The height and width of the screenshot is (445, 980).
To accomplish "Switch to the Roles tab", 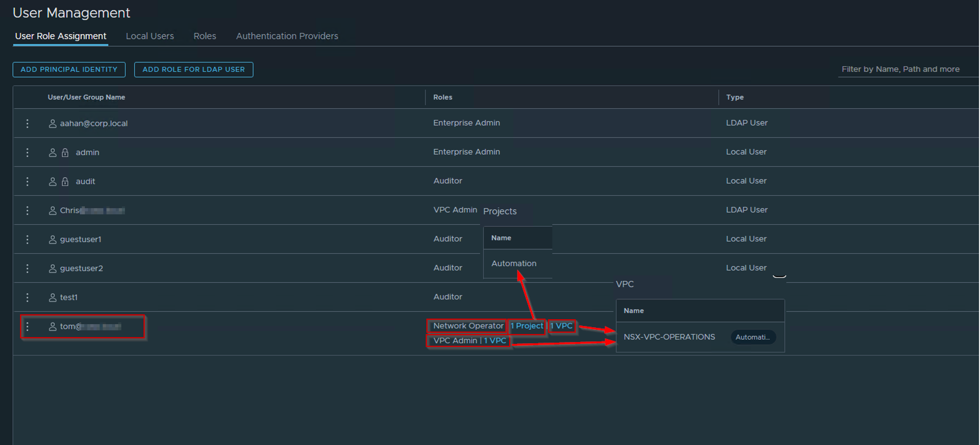I will (x=204, y=36).
